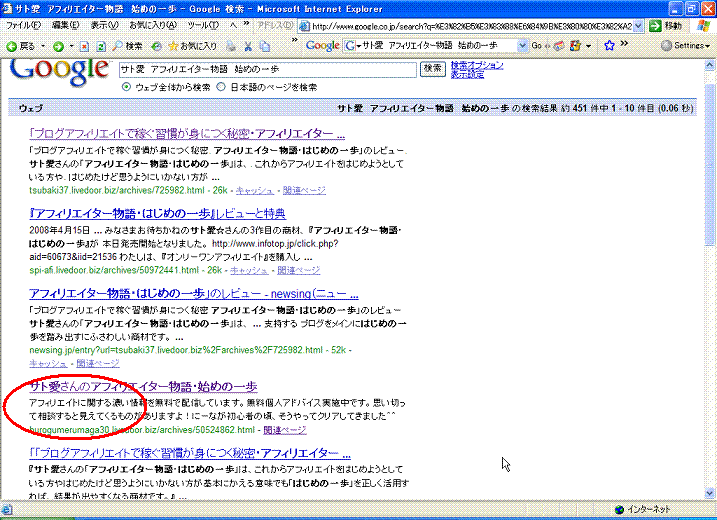Image resolution: width=717 pixels, height=520 pixels.
Task: Open キャッシュ link for tsubaki37.livedoor.biz result
Action: tap(254, 190)
